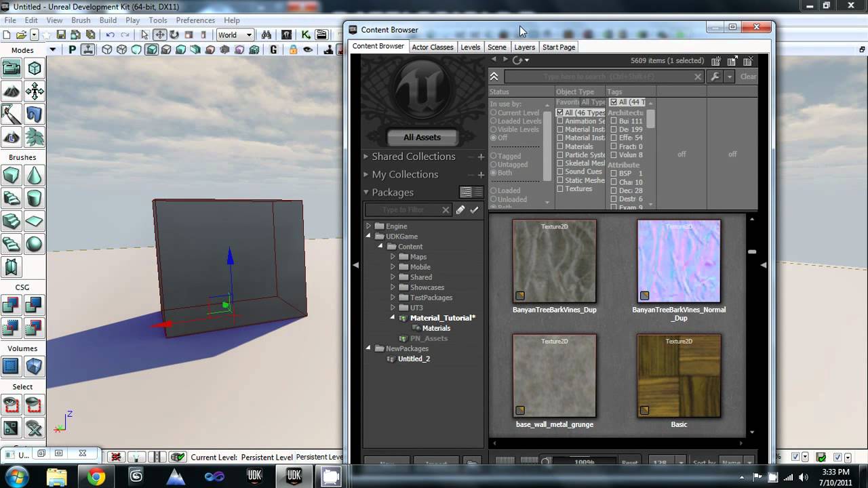Viewport: 868px width, 488px height.
Task: Click the All Assets button
Action: (422, 137)
